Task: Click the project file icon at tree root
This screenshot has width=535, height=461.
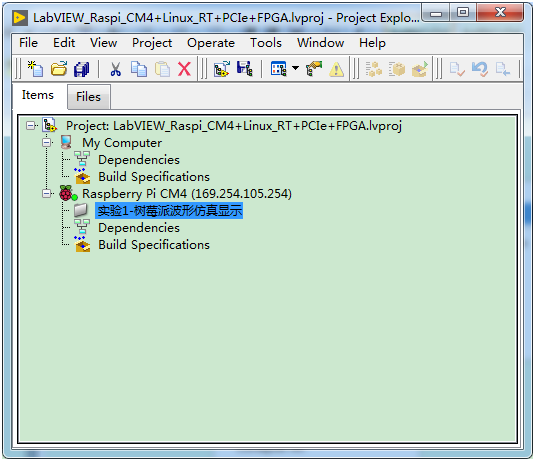Action: pos(49,125)
